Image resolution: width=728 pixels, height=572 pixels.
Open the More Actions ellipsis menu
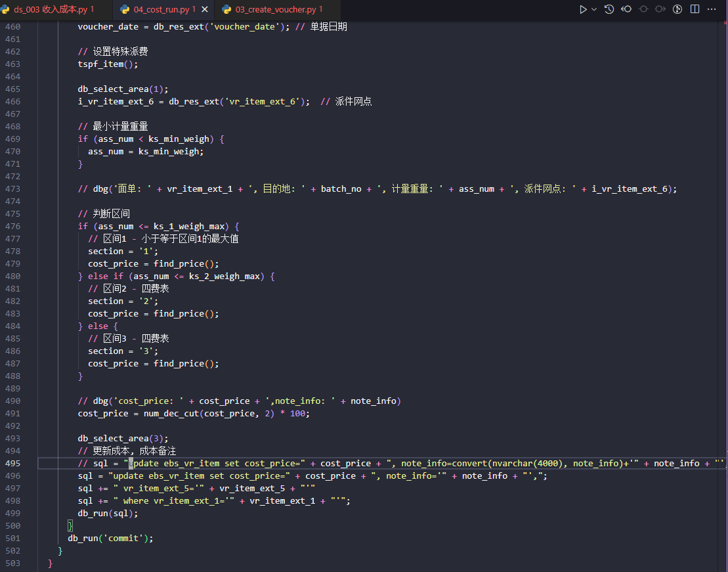click(712, 9)
